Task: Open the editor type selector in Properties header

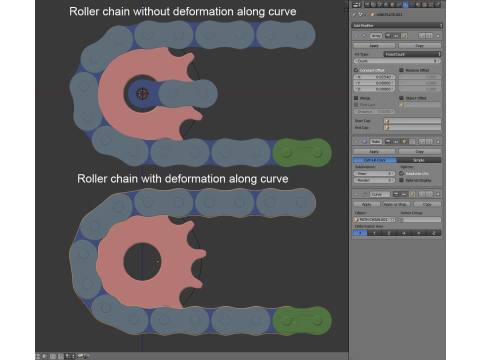Action: click(x=356, y=5)
